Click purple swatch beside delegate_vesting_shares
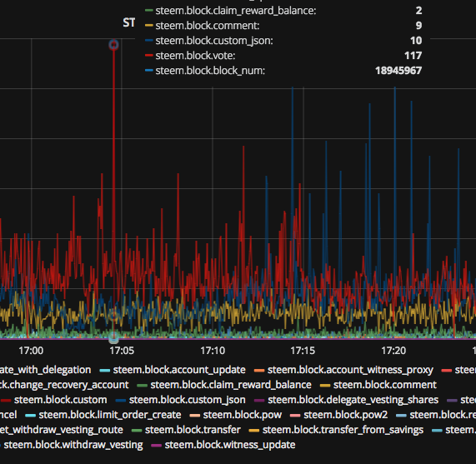This screenshot has width=476, height=464. pyautogui.click(x=259, y=401)
